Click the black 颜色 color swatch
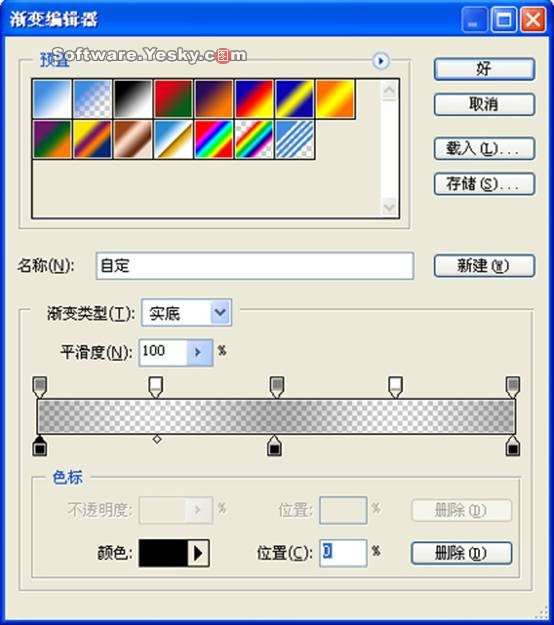Image resolution: width=554 pixels, height=625 pixels. tap(163, 553)
